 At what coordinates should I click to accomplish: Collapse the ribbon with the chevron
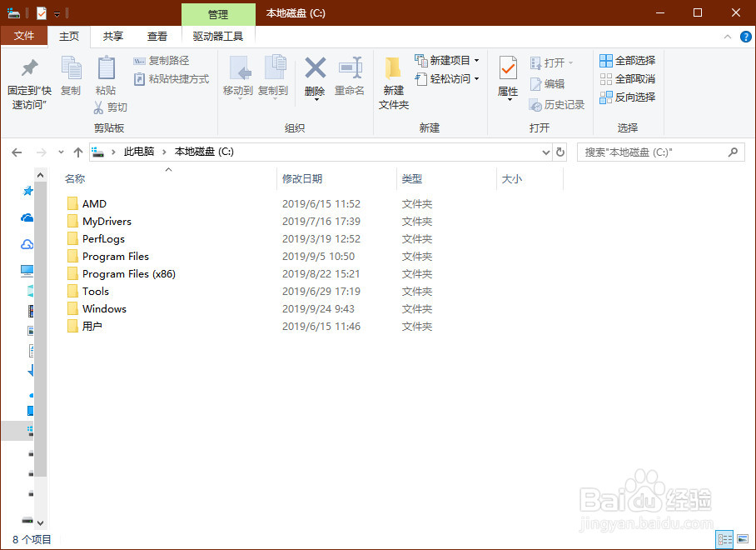[728, 37]
